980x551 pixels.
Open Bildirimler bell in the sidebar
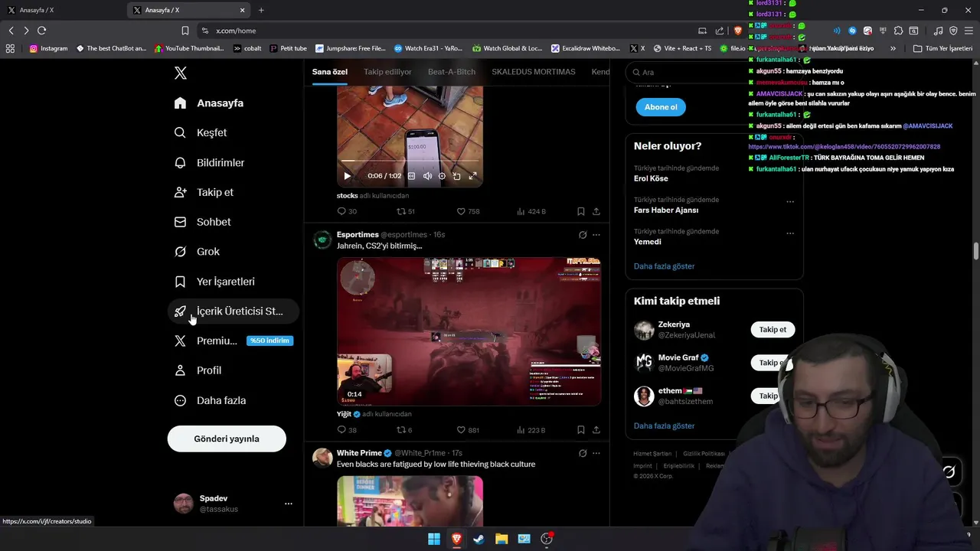(x=180, y=162)
